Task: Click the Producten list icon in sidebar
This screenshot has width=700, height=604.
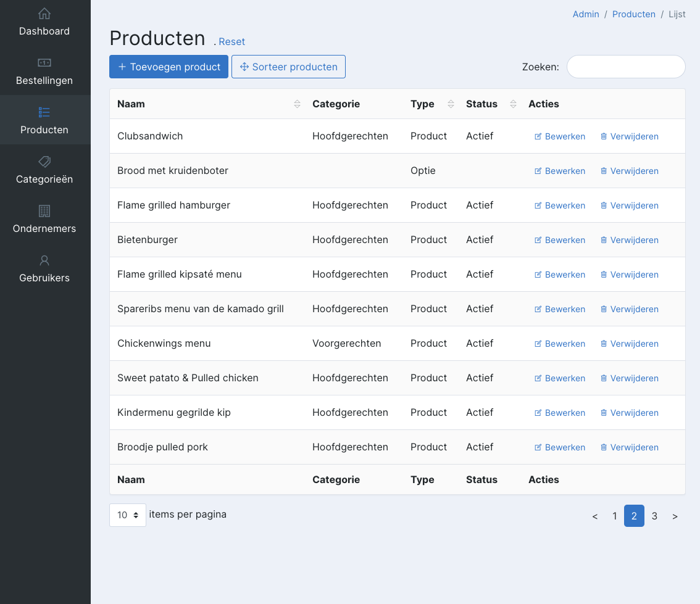Action: click(44, 112)
